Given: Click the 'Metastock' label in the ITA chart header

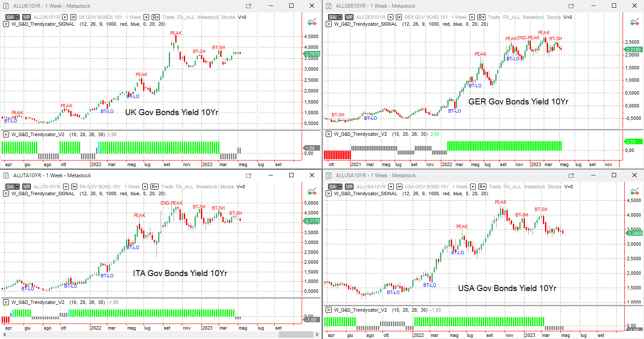Looking at the screenshot, I should tap(207, 187).
